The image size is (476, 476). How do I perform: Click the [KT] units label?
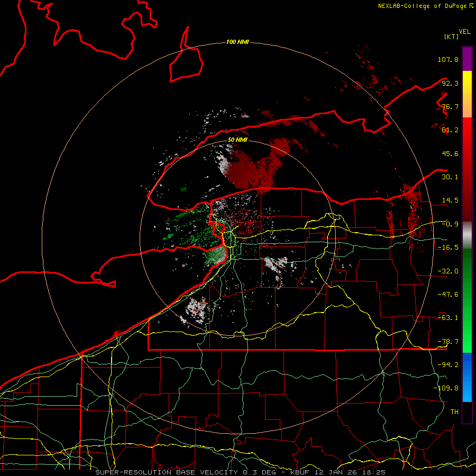point(451,36)
